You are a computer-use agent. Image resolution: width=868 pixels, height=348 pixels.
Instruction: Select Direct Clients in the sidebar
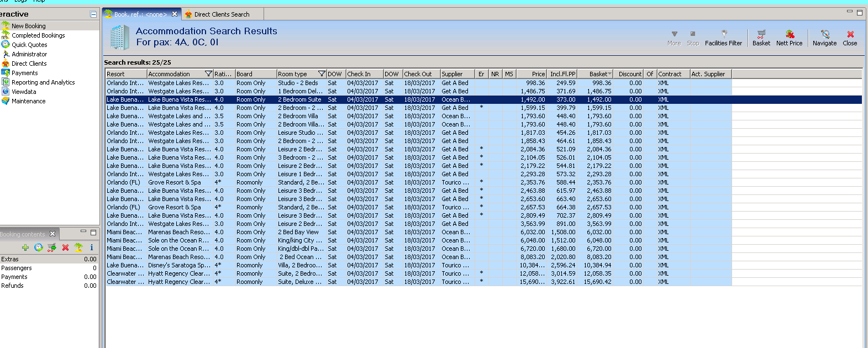(x=29, y=64)
